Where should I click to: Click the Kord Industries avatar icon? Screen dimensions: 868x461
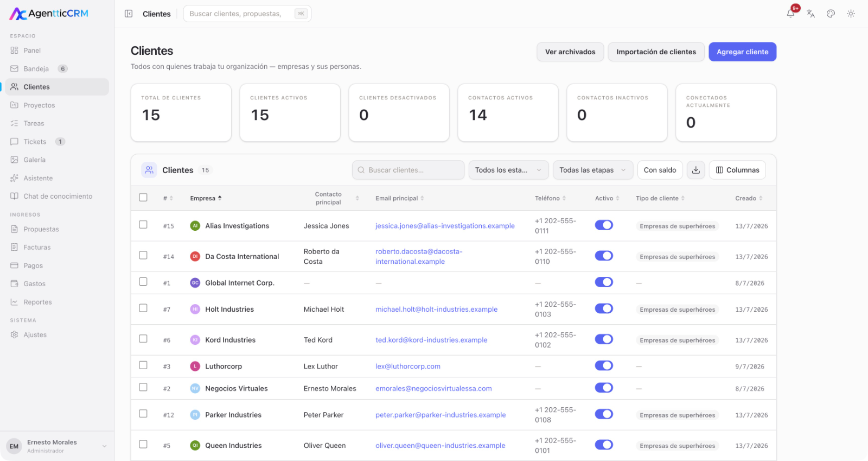[x=195, y=340]
